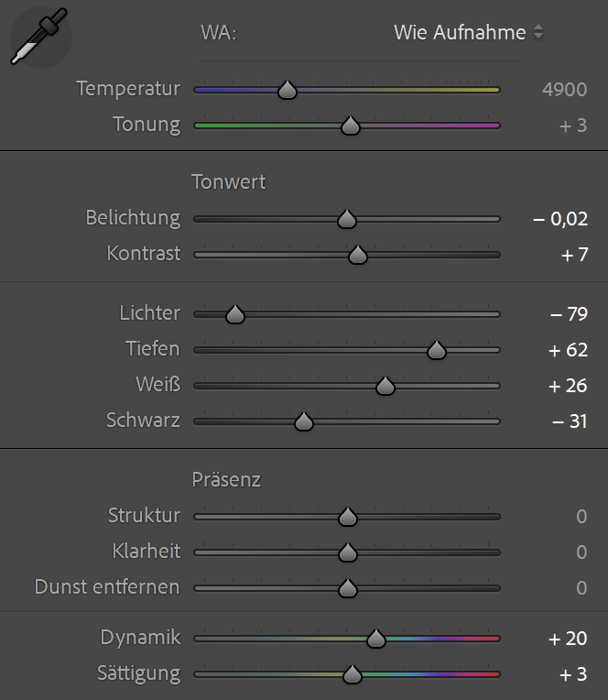The width and height of the screenshot is (608, 700).
Task: Click the Tiefen slider handle
Action: pos(436,350)
